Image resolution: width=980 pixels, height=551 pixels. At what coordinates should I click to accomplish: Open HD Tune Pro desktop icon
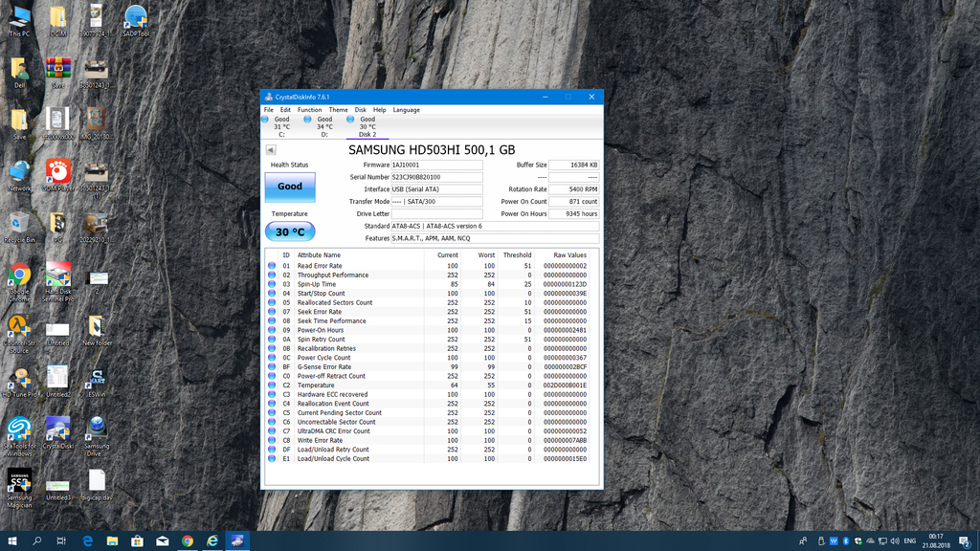[19, 381]
